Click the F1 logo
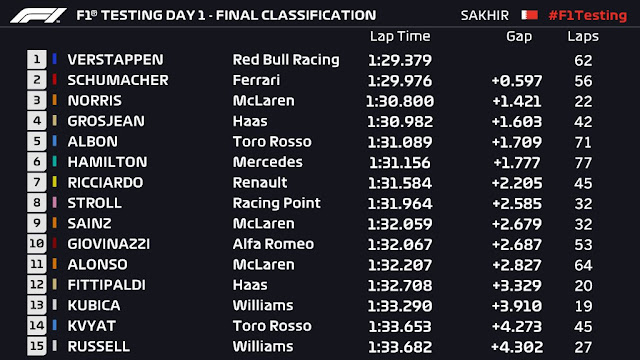Viewport: 640px width, 360px height. (38, 16)
